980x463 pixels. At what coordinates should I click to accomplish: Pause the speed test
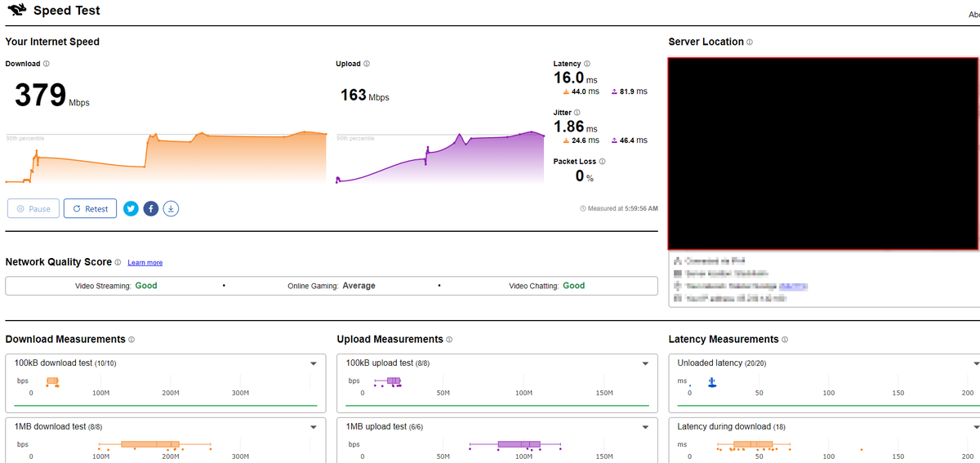[x=33, y=209]
